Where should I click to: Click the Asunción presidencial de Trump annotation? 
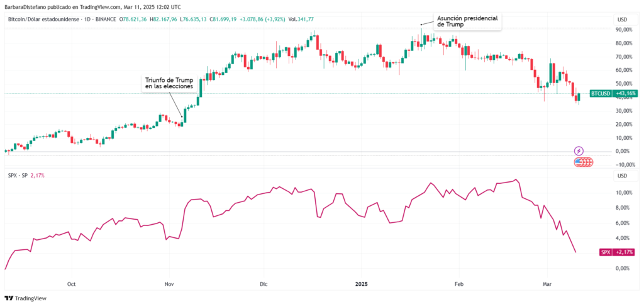[x=467, y=21]
